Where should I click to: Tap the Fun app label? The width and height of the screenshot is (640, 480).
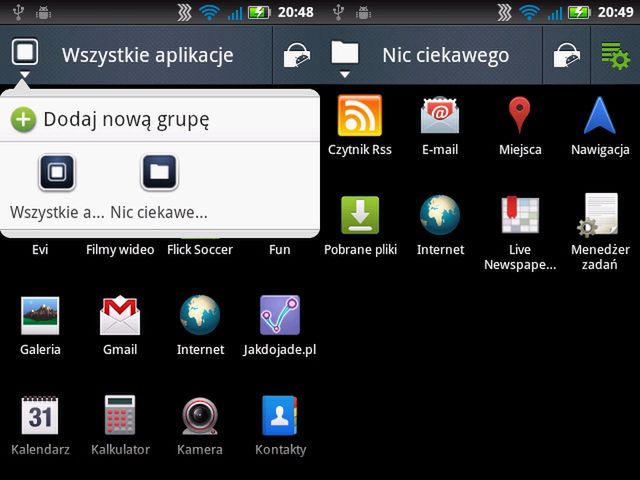(280, 249)
